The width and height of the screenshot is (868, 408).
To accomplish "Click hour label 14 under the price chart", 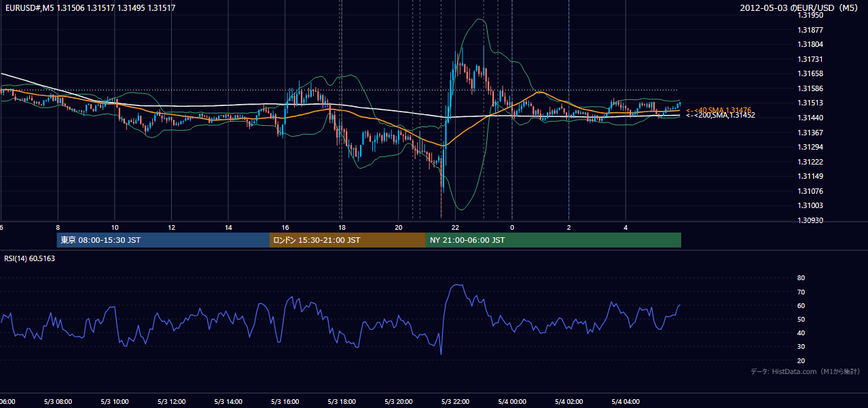I will [229, 228].
